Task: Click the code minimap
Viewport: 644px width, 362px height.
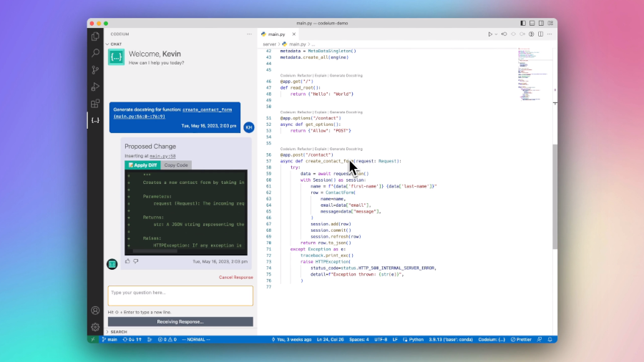Action: tap(534, 74)
